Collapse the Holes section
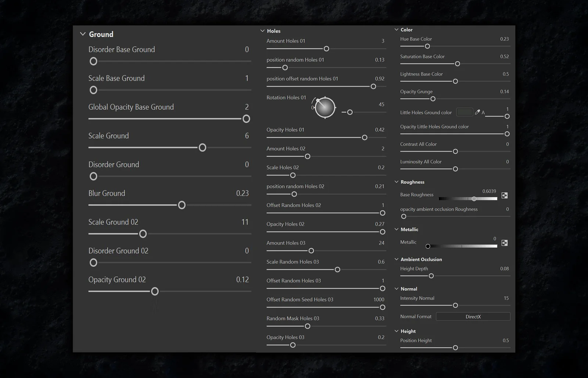588x378 pixels. 262,31
